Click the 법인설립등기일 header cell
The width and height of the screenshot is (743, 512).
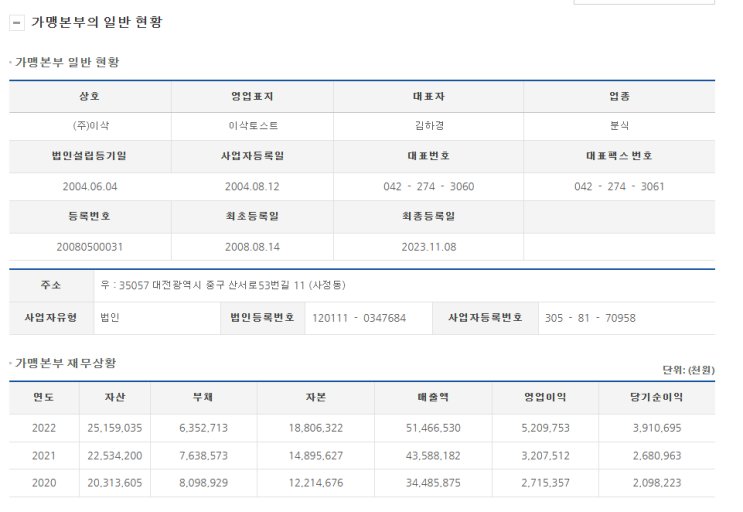click(x=90, y=156)
